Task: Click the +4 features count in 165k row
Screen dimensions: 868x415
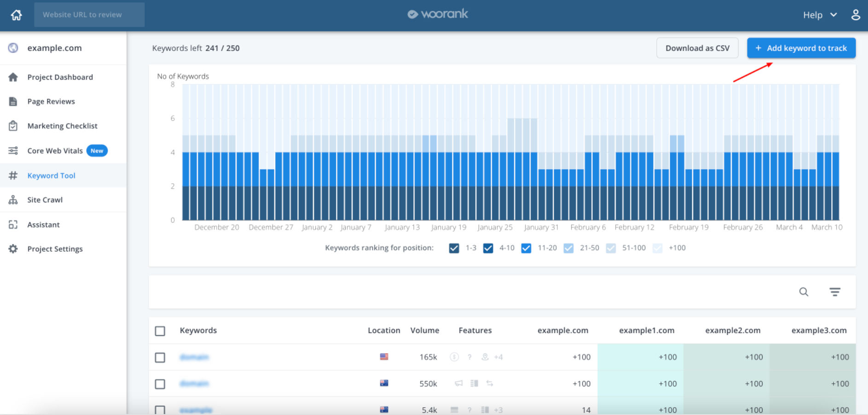Action: pyautogui.click(x=498, y=357)
